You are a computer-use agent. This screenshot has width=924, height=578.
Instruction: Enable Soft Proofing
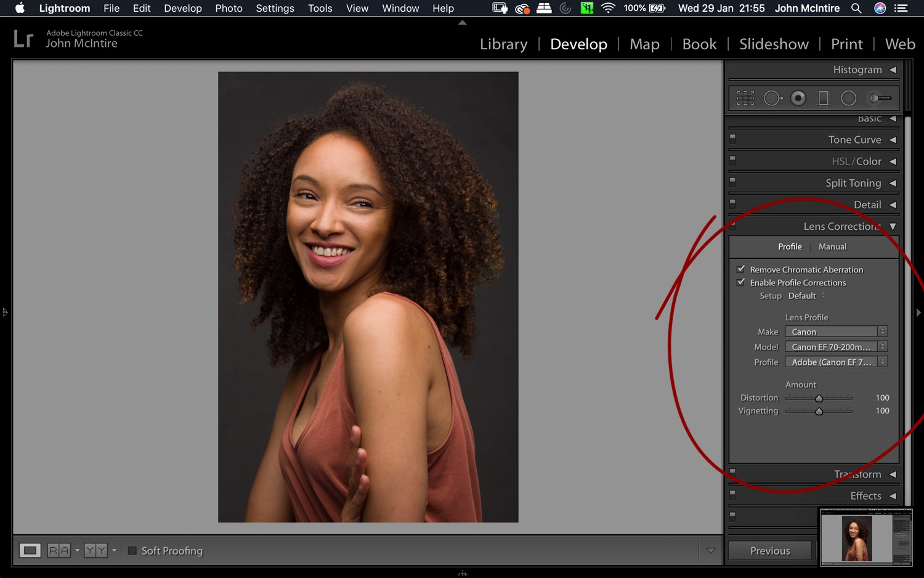(132, 550)
